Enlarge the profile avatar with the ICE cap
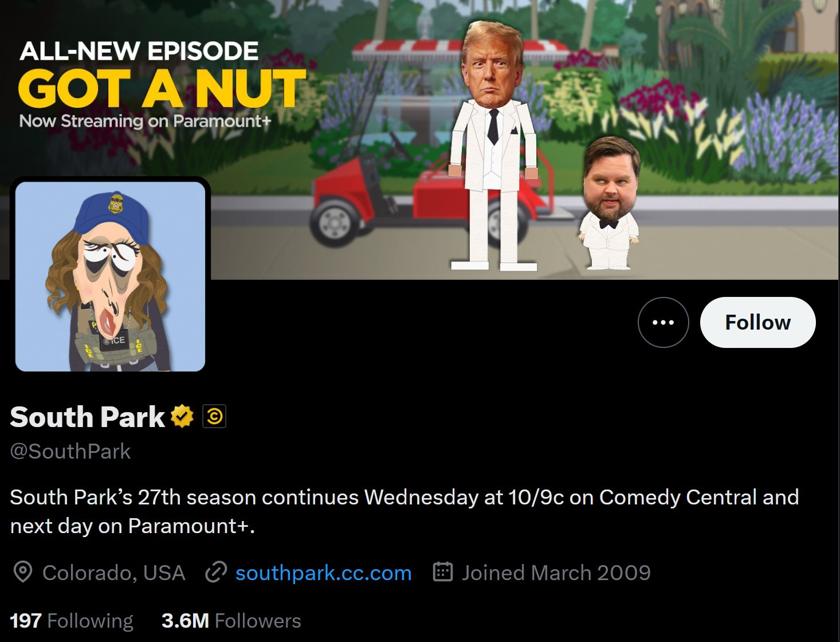The height and width of the screenshot is (642, 840). 110,276
